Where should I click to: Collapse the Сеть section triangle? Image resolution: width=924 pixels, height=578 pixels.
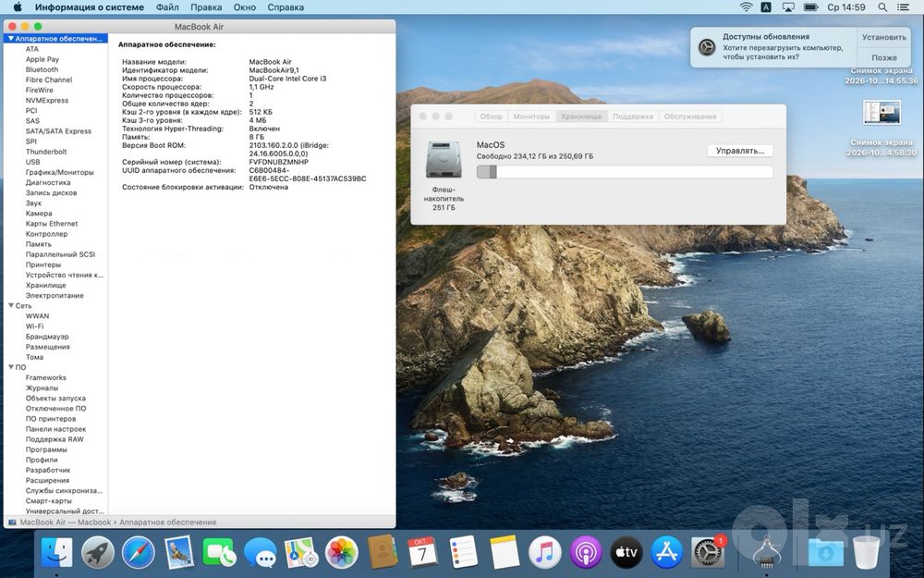10,305
